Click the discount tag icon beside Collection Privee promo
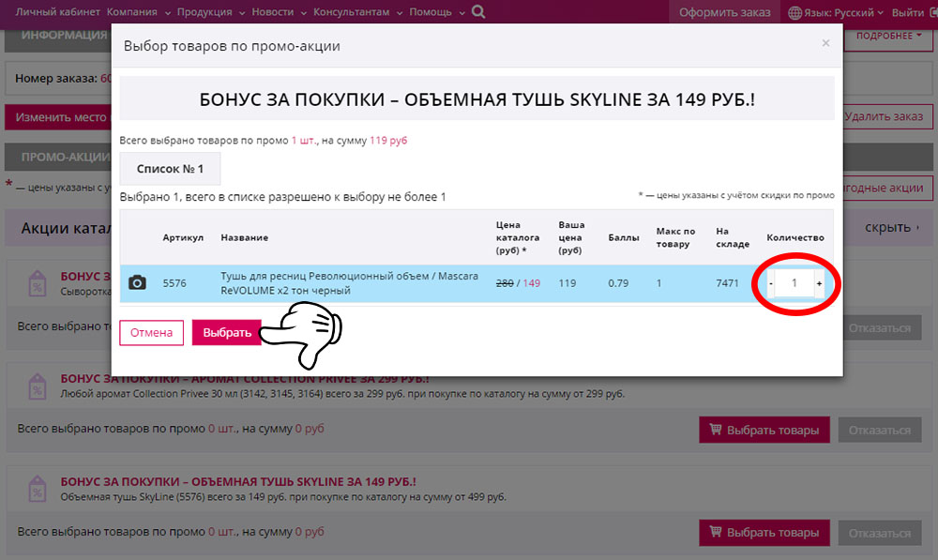 (38, 386)
